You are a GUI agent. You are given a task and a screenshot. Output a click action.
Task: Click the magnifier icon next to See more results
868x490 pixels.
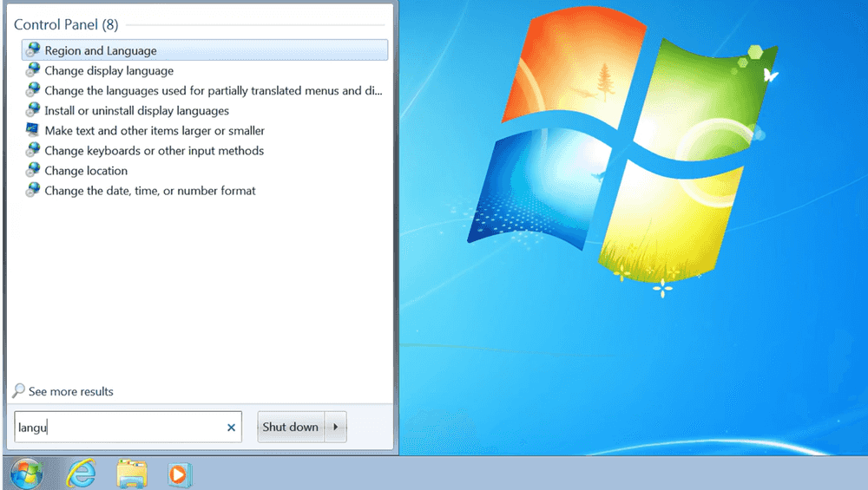[x=19, y=391]
